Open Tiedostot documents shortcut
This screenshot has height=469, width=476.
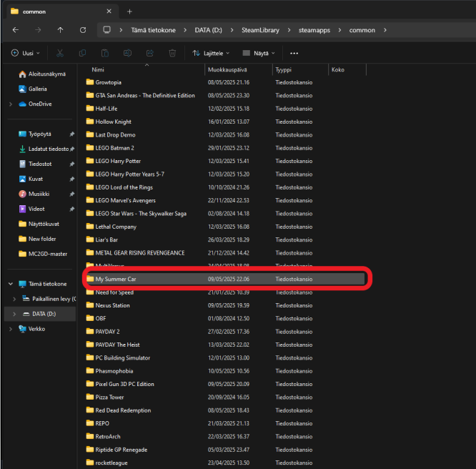point(35,164)
